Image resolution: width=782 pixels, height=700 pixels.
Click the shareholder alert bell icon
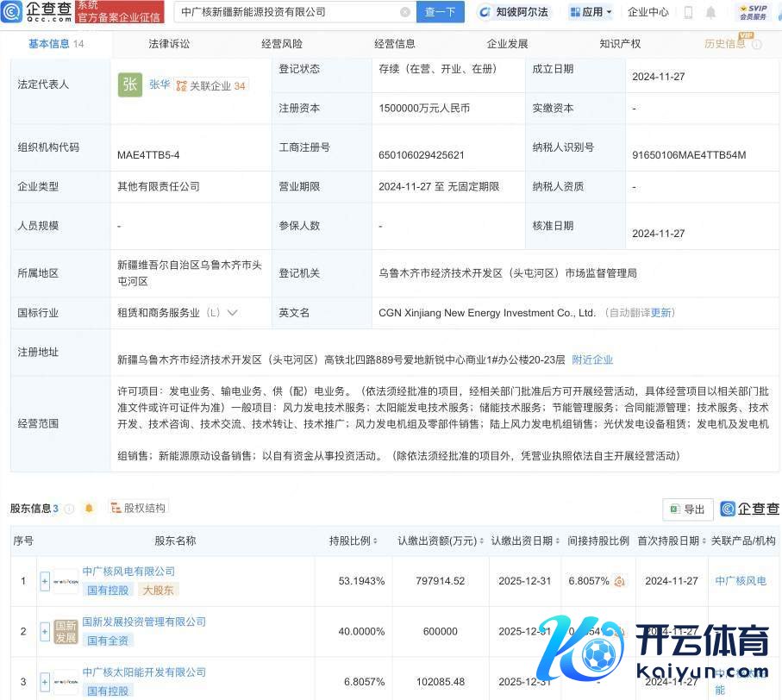(89, 509)
